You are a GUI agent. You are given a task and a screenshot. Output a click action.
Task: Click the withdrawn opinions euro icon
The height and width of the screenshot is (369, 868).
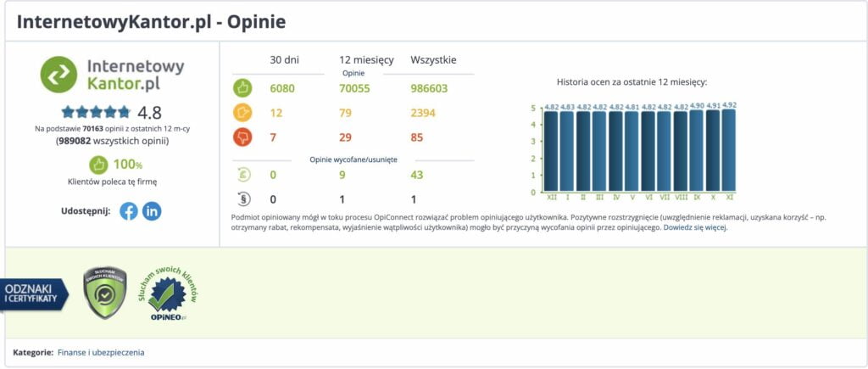point(243,175)
